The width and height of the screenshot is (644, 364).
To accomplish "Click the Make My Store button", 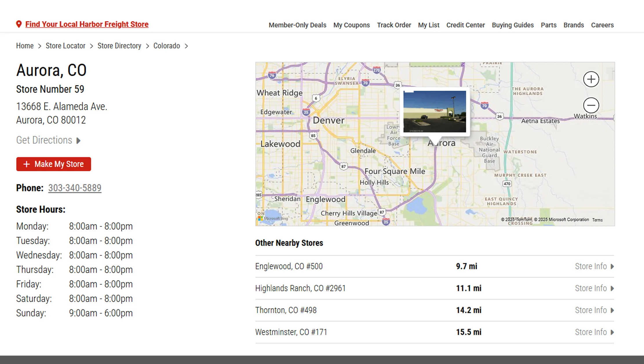I will click(x=54, y=164).
